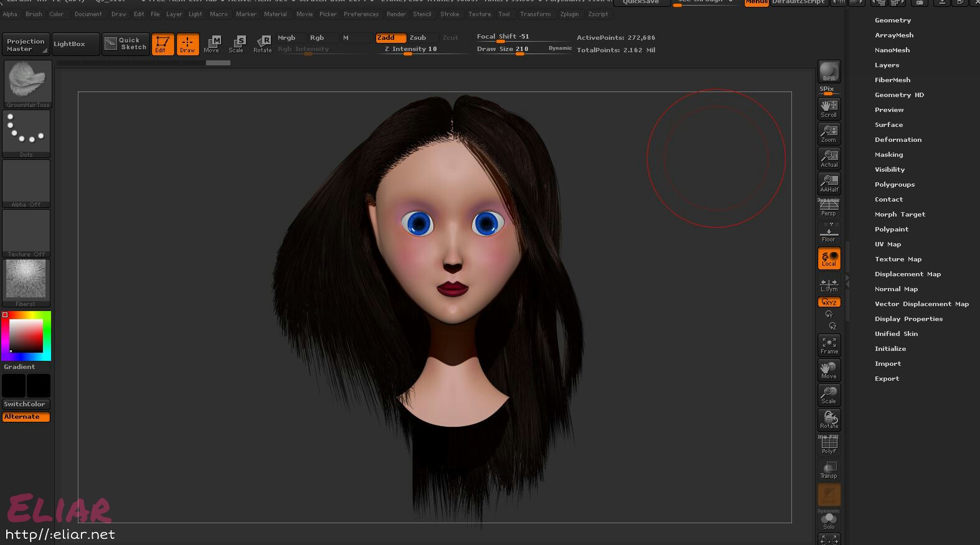The image size is (980, 545).
Task: Toggle Solo mode
Action: [x=829, y=520]
